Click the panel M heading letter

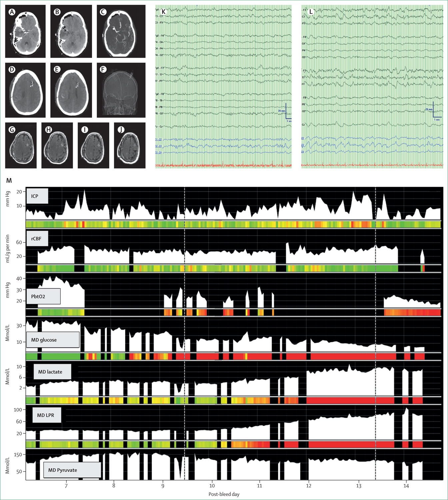click(9, 181)
